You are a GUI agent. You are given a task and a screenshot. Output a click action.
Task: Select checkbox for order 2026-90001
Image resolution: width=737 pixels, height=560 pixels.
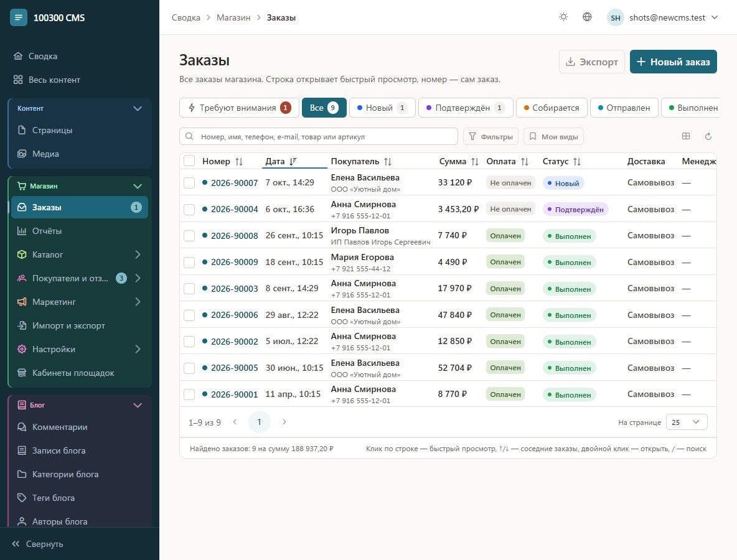[189, 394]
